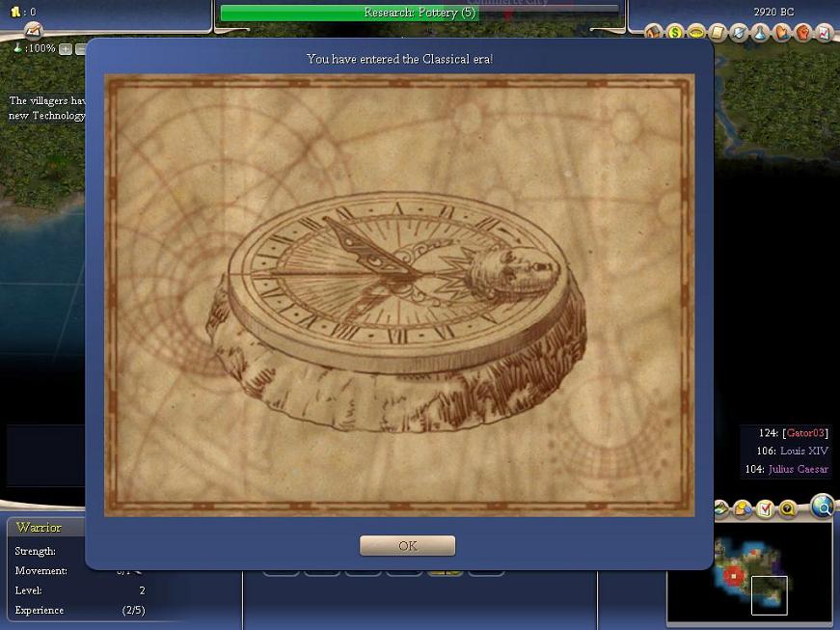Click the sundial era artwork image

[x=399, y=295]
